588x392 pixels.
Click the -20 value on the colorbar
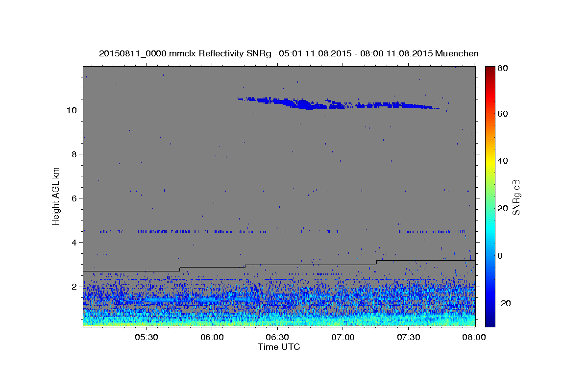click(504, 303)
